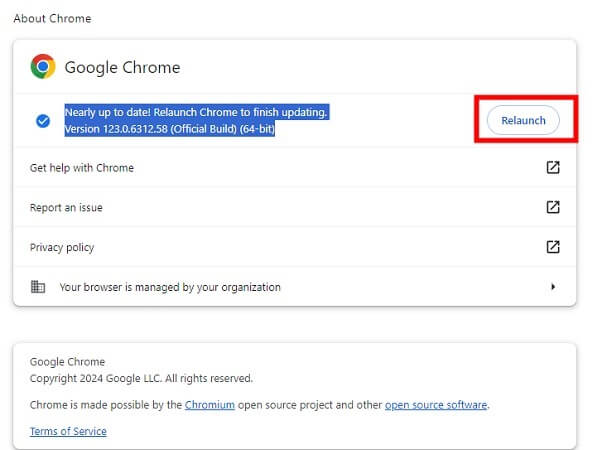Viewport: 607px width, 450px height.
Task: Click the Google Chrome title beside the logo
Action: pyautogui.click(x=122, y=68)
